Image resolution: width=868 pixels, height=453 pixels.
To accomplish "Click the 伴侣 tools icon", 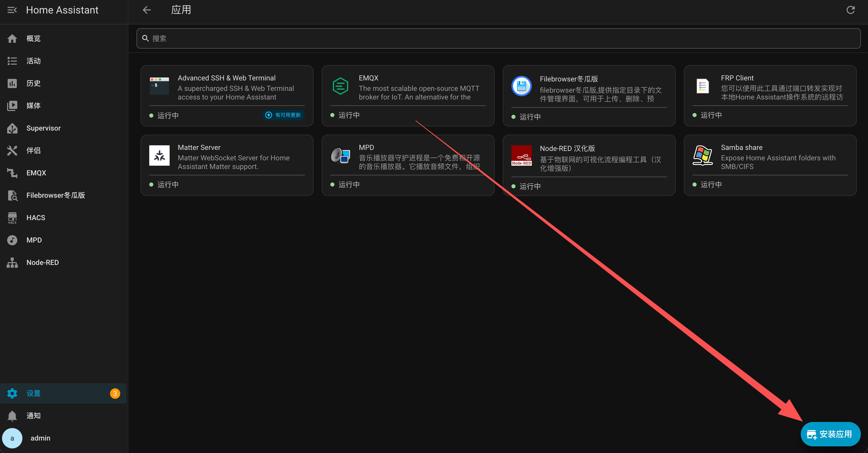I will (12, 151).
